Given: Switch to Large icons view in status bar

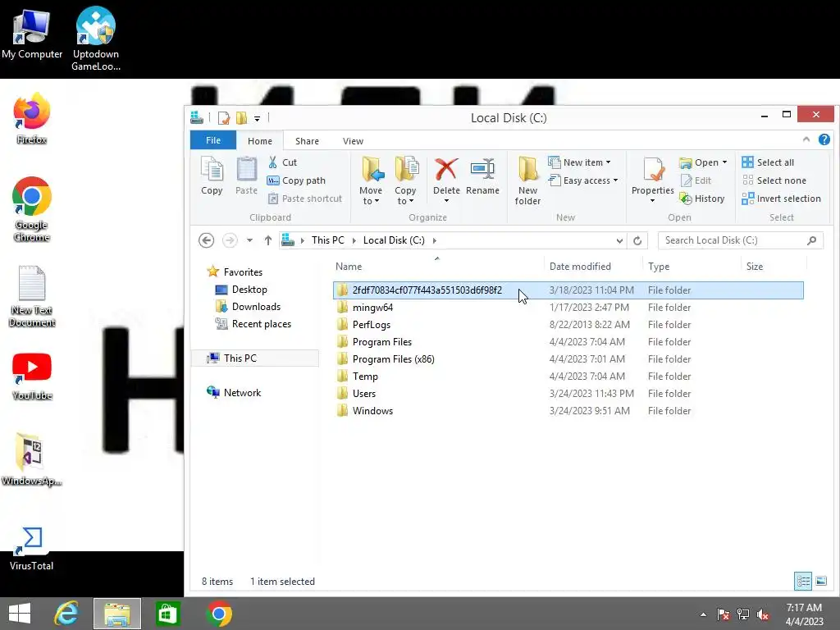Looking at the screenshot, I should click(820, 582).
